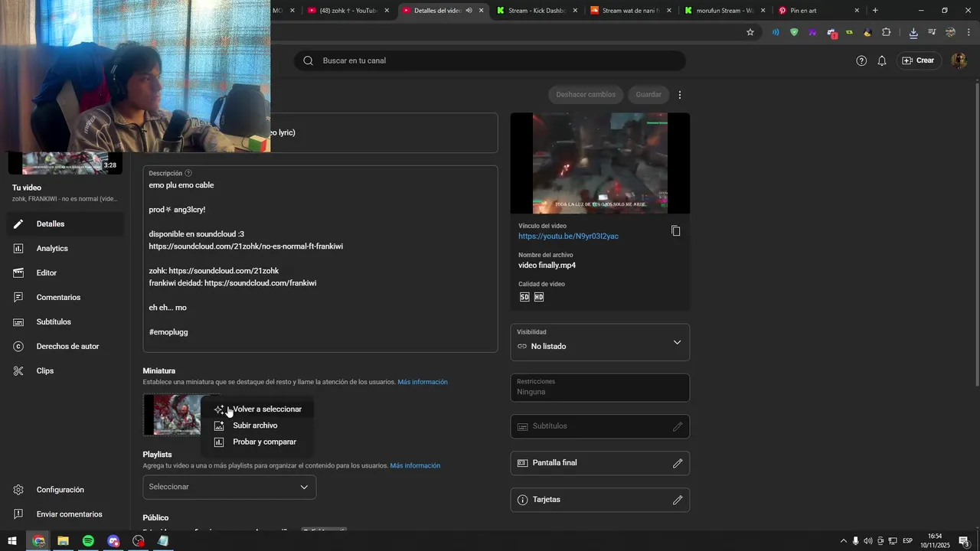The width and height of the screenshot is (980, 551).
Task: Switch to the morufun Stream tab
Action: click(x=724, y=11)
